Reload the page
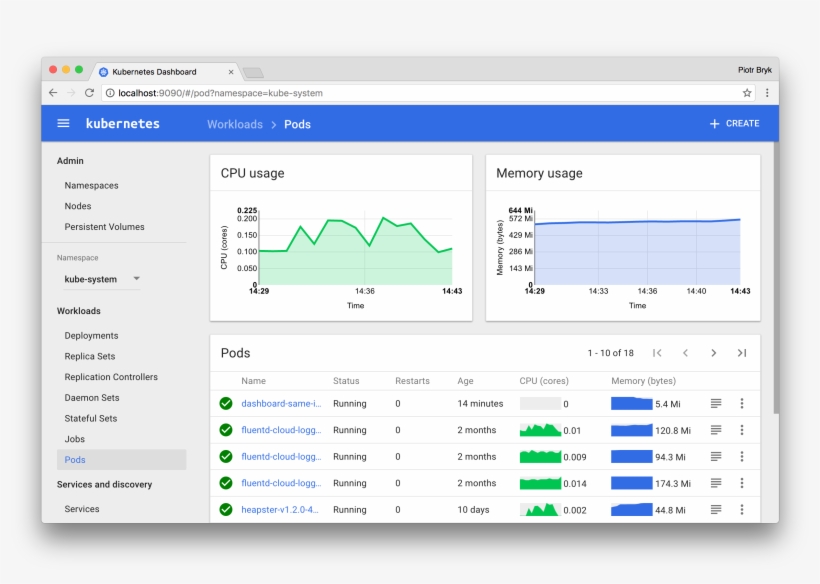This screenshot has width=820, height=584. click(x=89, y=93)
